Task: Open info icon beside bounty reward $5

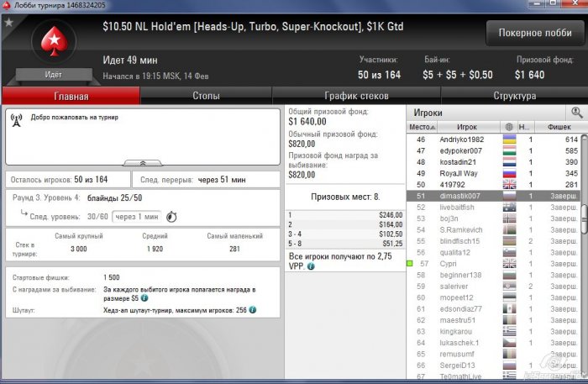Action: tap(144, 298)
